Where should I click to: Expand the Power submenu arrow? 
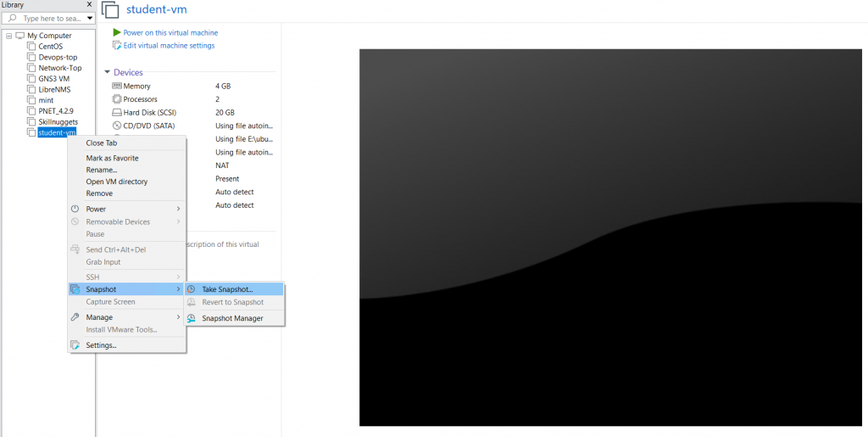178,209
